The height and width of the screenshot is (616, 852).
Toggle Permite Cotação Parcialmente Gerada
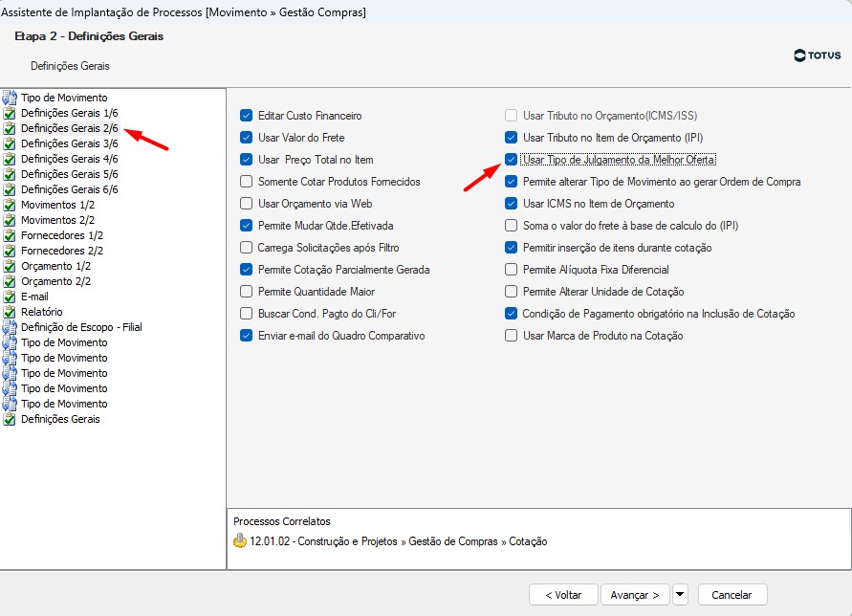click(x=246, y=270)
